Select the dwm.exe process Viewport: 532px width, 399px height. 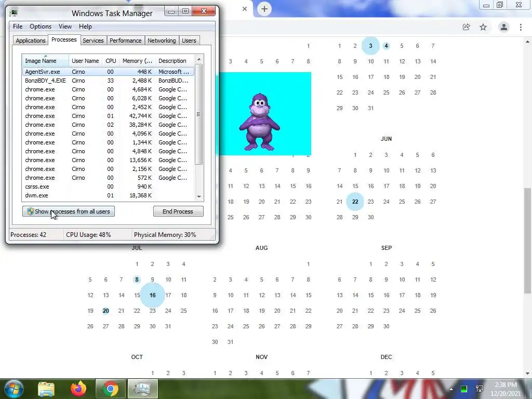click(108, 195)
